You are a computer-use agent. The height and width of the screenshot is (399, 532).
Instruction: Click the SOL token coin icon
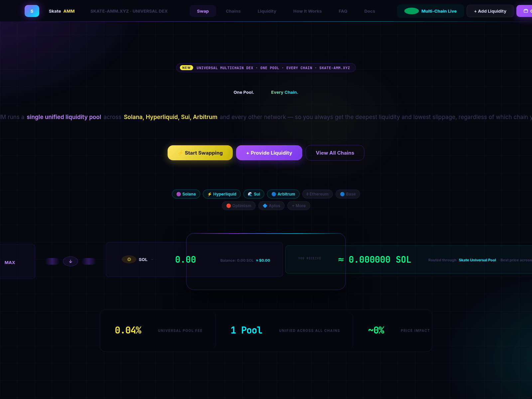(129, 259)
